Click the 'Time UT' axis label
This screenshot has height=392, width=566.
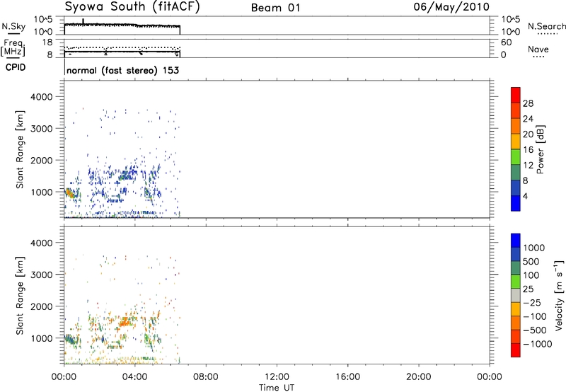coord(277,388)
